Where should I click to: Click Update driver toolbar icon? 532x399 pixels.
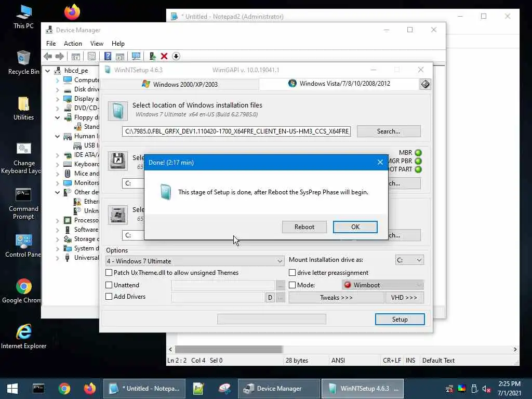[x=152, y=56]
